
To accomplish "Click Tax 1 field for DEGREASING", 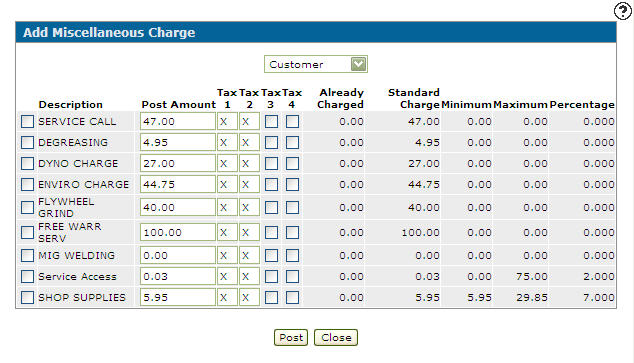I will (x=227, y=142).
